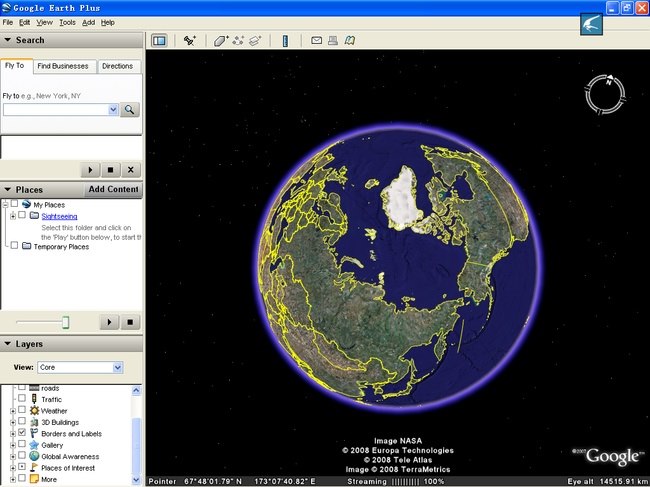
Task: Click the Borders and Labels flag icon
Action: tap(34, 434)
